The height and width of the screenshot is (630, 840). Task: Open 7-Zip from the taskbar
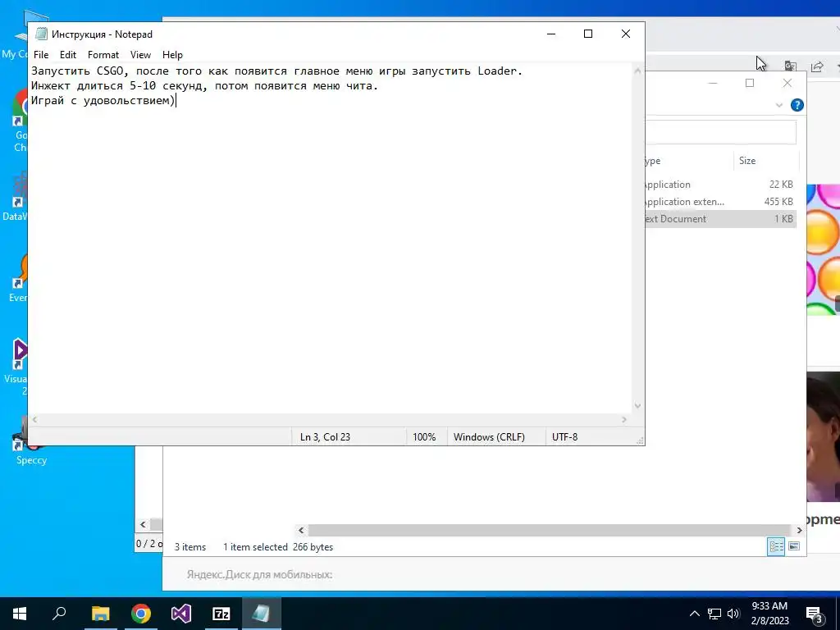221,614
